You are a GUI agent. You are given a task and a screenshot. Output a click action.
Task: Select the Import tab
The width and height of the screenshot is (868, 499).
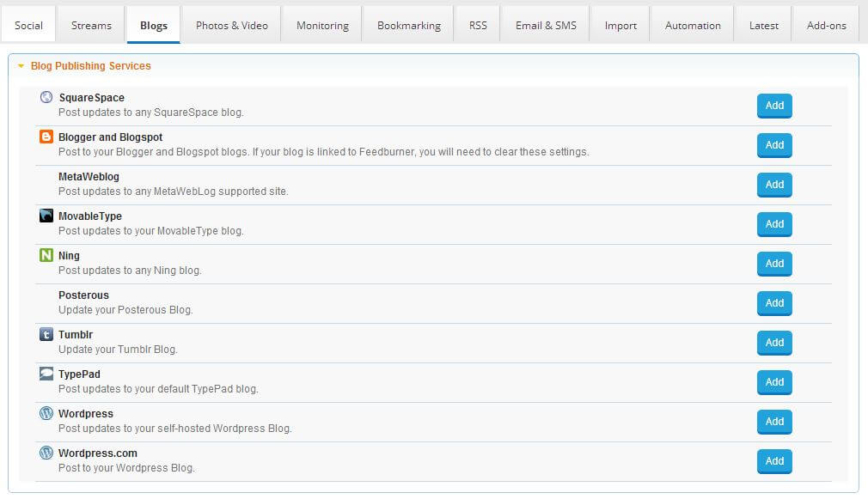point(620,26)
